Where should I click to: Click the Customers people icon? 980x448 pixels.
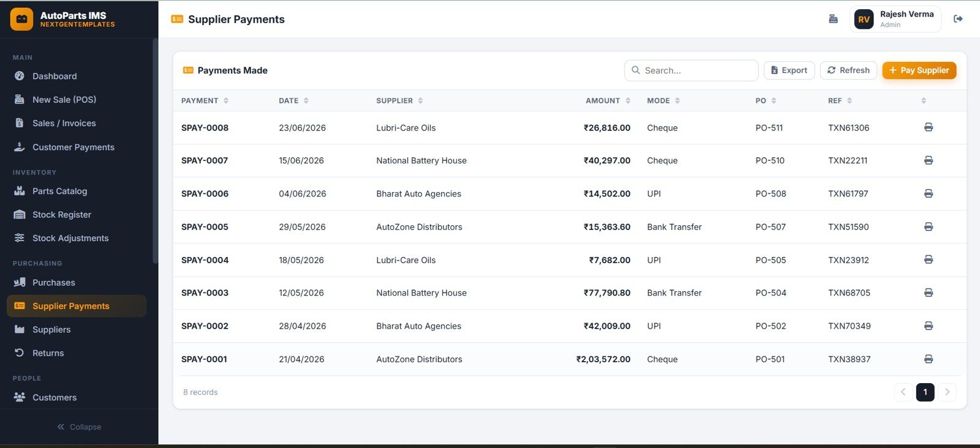(x=20, y=397)
